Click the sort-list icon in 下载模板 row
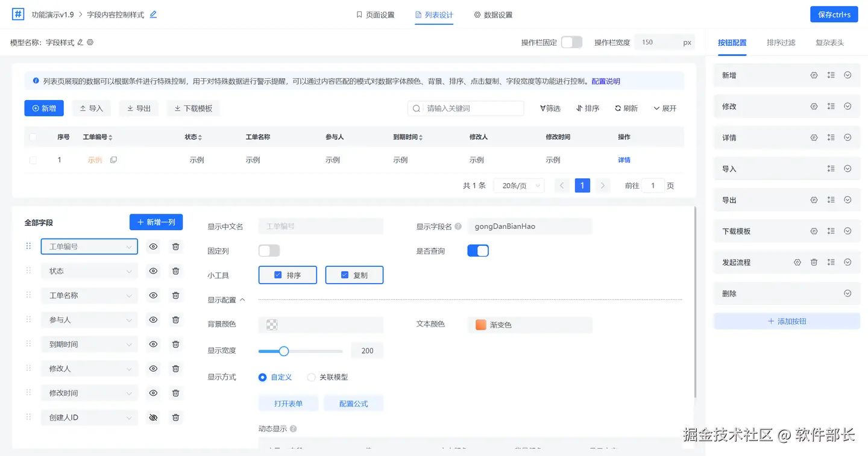Image resolution: width=868 pixels, height=456 pixels. (x=831, y=231)
